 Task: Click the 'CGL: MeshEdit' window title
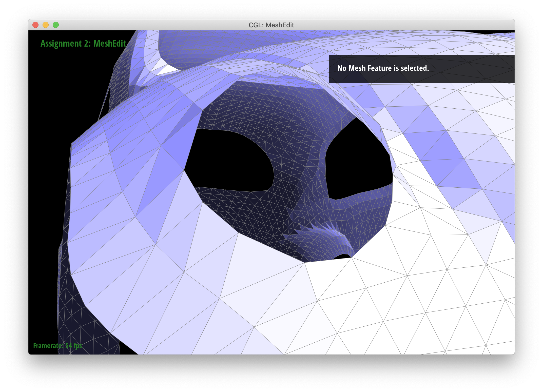click(271, 25)
